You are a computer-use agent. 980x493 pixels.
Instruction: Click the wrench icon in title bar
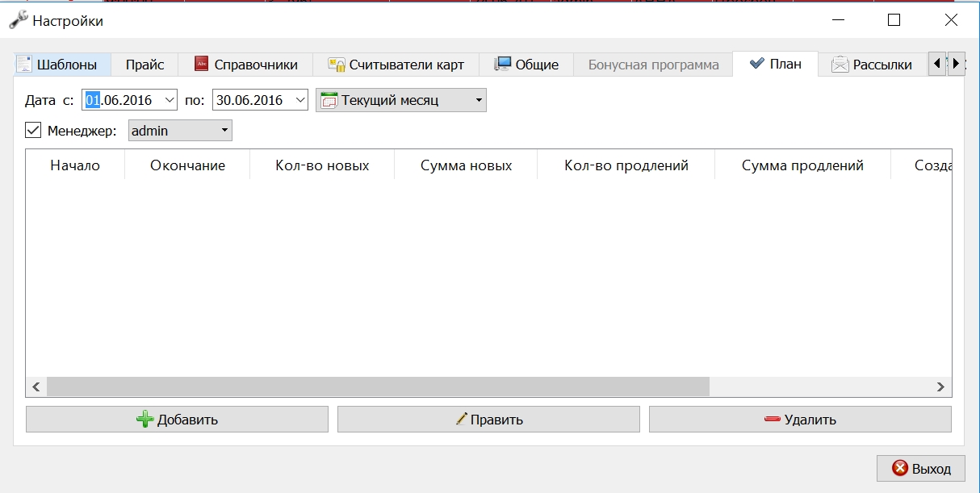[18, 20]
